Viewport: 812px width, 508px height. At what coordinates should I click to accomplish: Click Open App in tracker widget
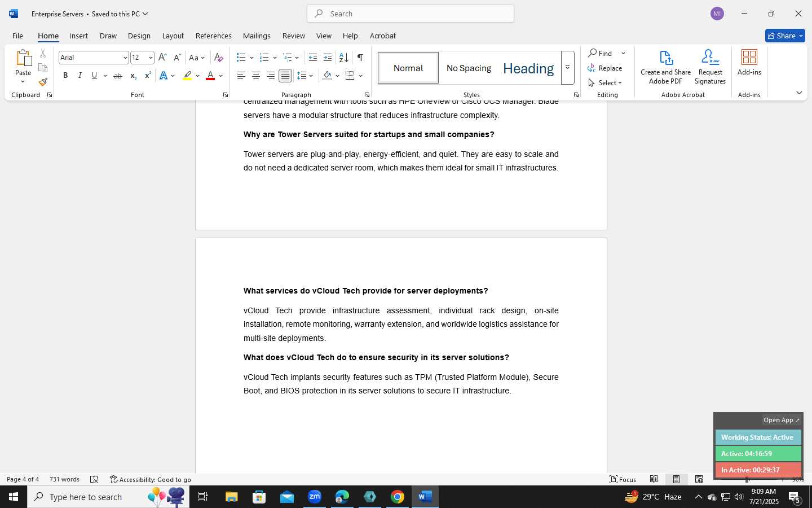coord(782,420)
